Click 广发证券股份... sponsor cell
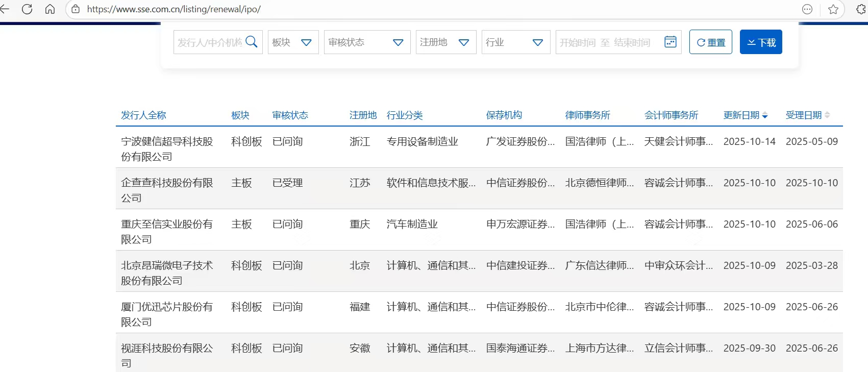Screen dimensions: 868x372 pyautogui.click(x=520, y=141)
